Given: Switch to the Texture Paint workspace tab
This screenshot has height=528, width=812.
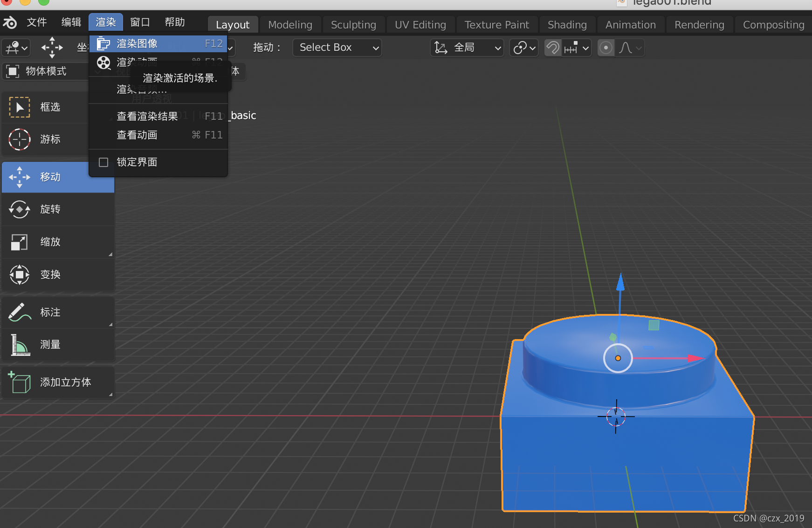Looking at the screenshot, I should (x=497, y=25).
